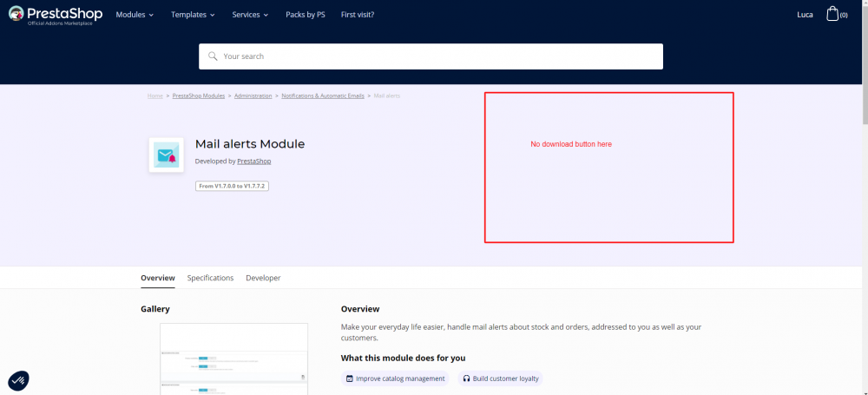
Task: Switch to the Developer tab
Action: (263, 278)
